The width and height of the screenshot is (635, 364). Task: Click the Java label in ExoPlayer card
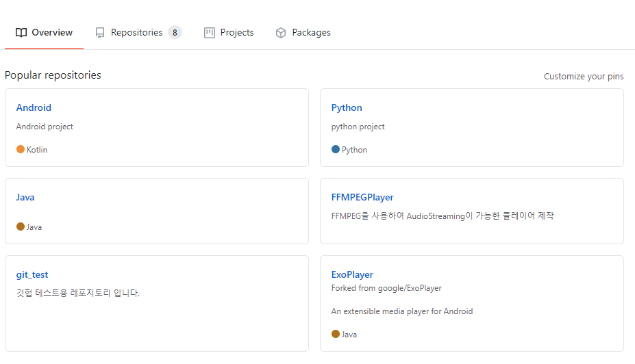pyautogui.click(x=349, y=335)
